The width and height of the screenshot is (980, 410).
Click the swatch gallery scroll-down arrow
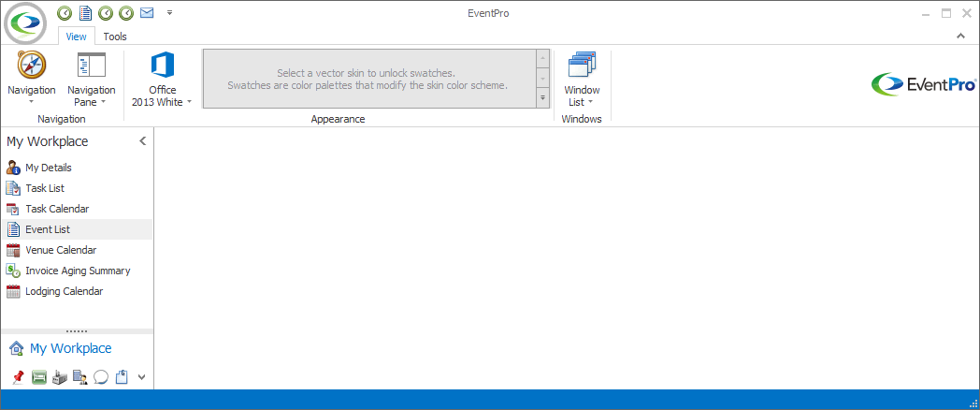[542, 79]
